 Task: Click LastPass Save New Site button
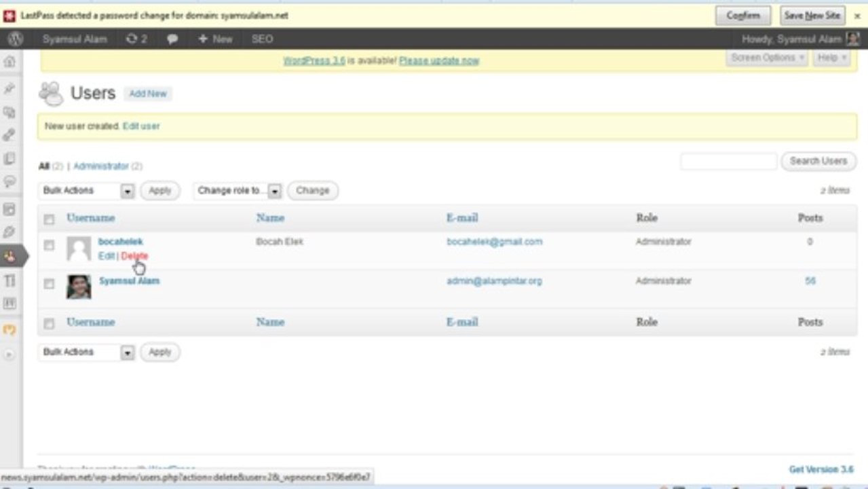coord(812,15)
